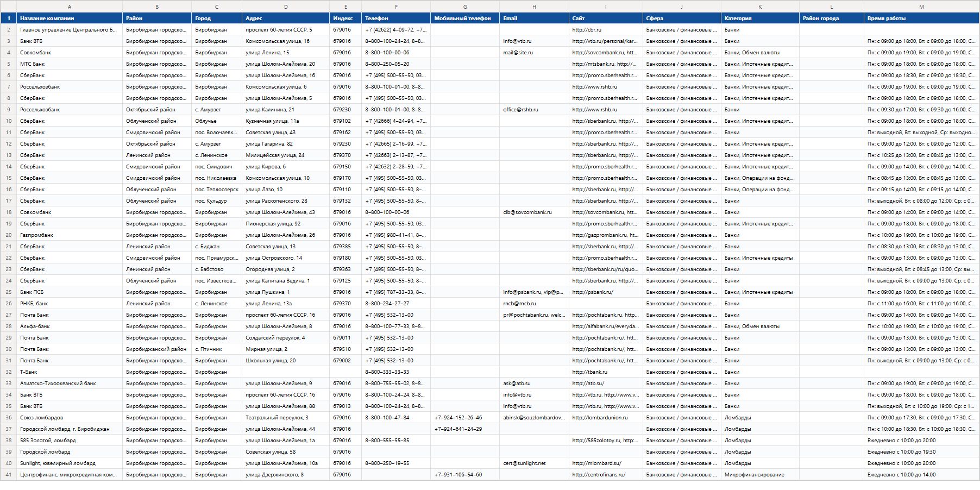Click 'Название компании' header cell
This screenshot has width=980, height=490.
(x=70, y=18)
